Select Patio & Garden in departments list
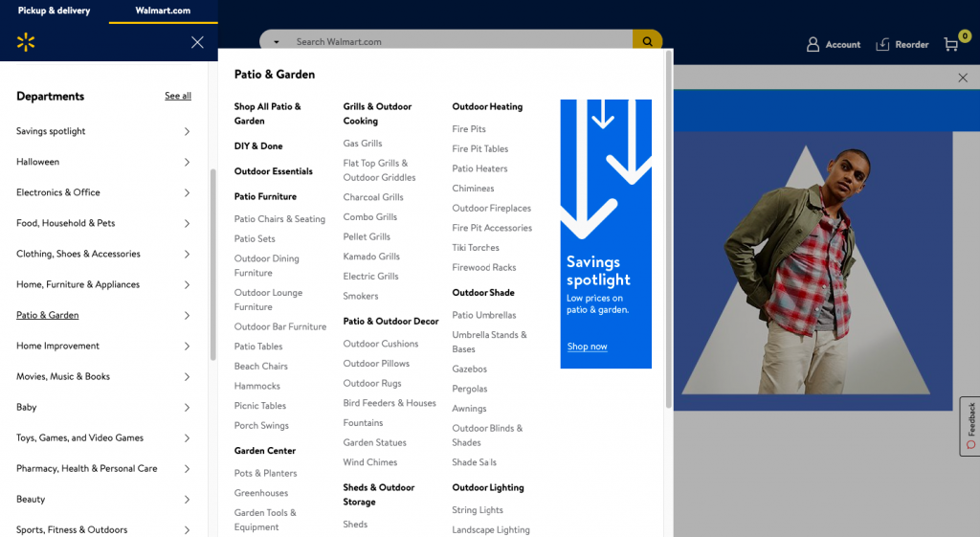 click(48, 315)
